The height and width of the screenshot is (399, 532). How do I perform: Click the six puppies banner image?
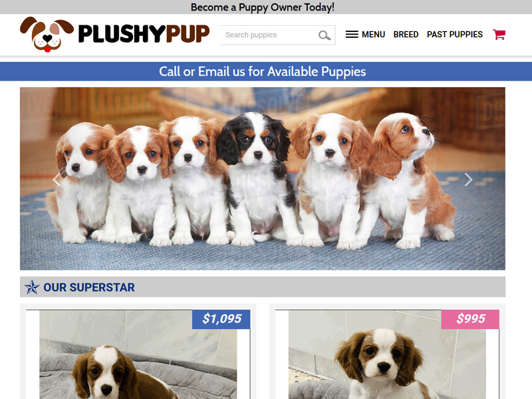pos(263,178)
